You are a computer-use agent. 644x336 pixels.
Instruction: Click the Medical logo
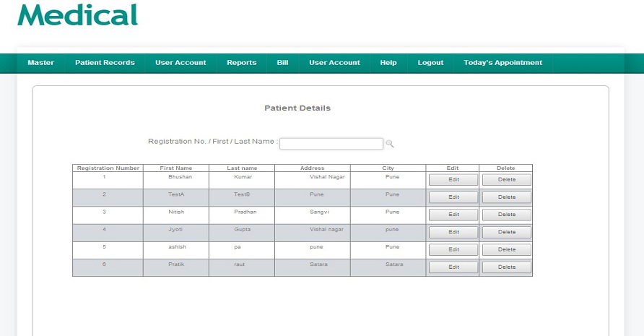pyautogui.click(x=78, y=15)
